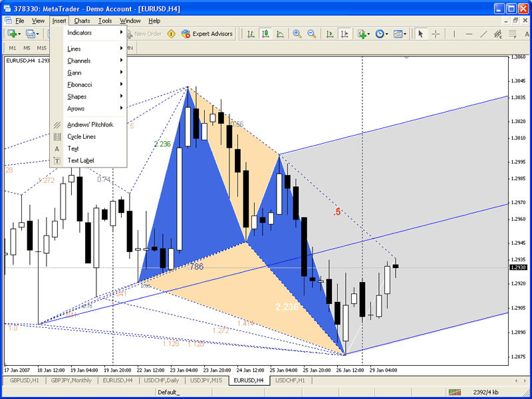The width and height of the screenshot is (532, 399).
Task: Open the chart window icon menu beside File
Action: pos(8,21)
